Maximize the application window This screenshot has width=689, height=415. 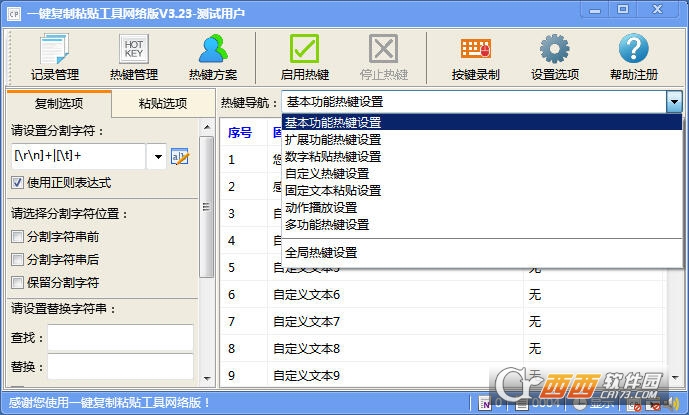622,10
